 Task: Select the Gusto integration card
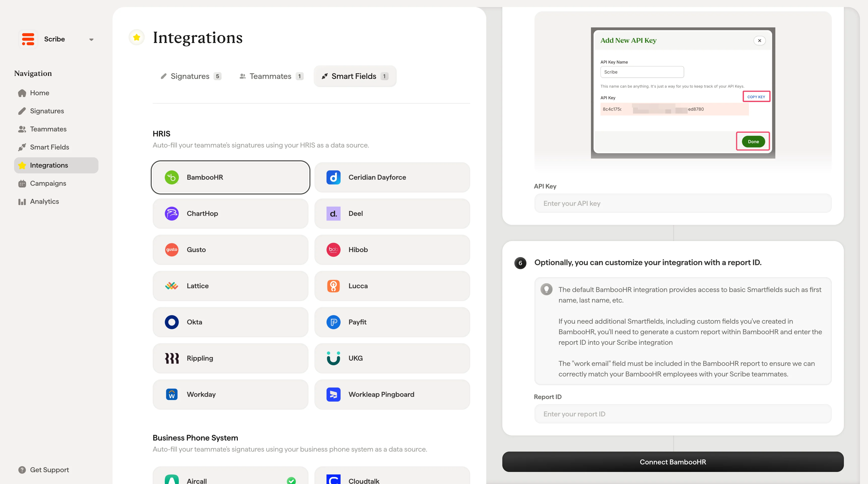point(230,250)
